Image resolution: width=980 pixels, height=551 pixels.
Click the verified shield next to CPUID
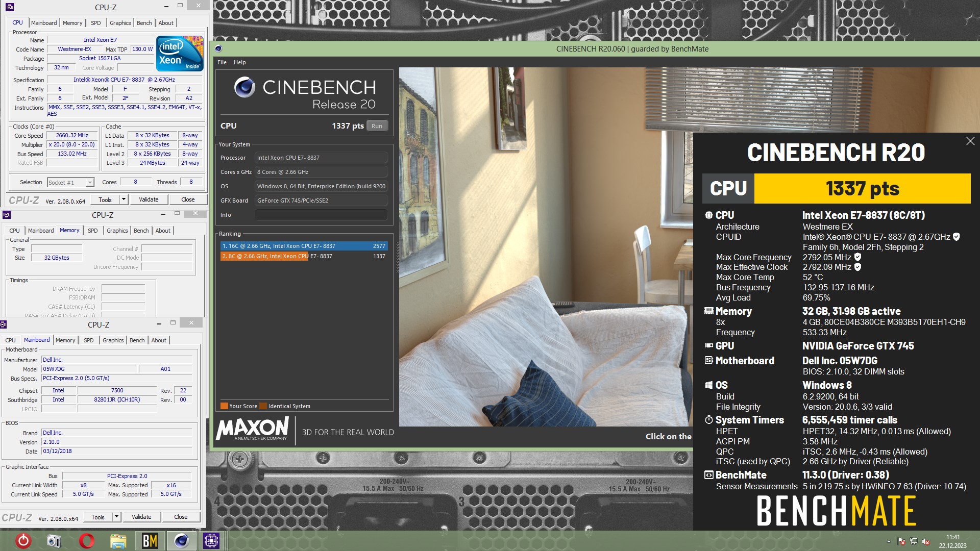pos(957,237)
